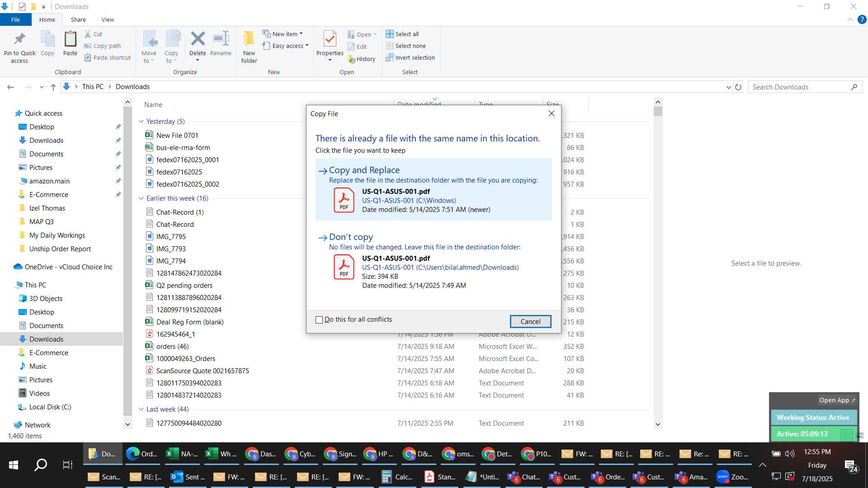Open the File menu tab
868x488 pixels.
(x=15, y=19)
